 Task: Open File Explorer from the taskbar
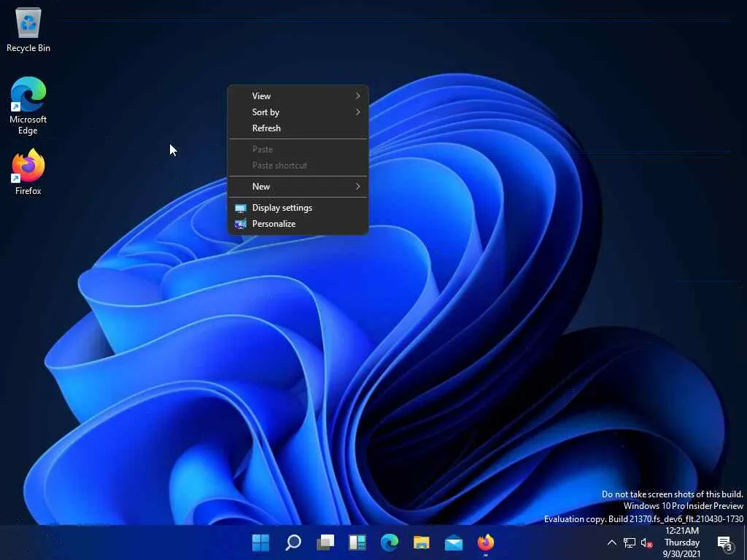422,542
